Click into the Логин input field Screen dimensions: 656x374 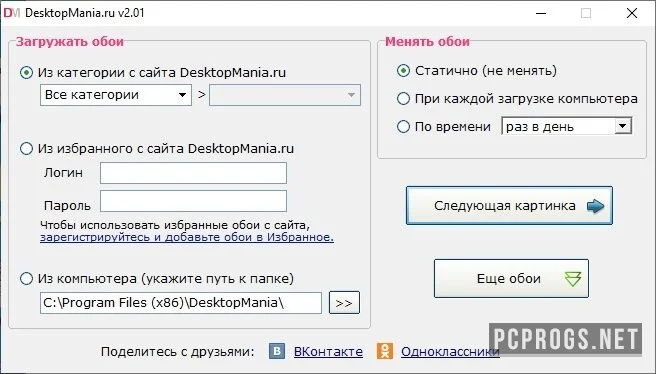click(193, 173)
